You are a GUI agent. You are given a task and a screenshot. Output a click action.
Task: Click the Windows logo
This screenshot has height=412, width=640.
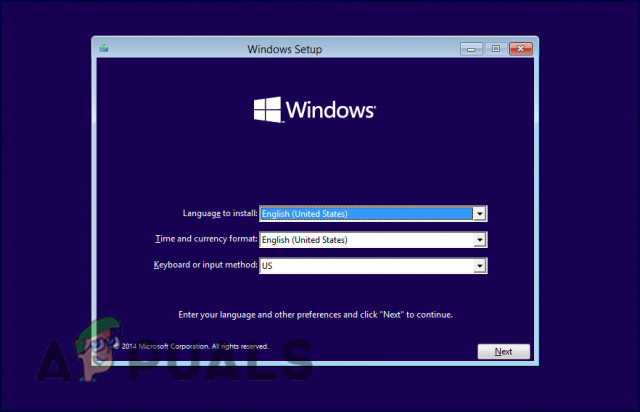[x=314, y=110]
